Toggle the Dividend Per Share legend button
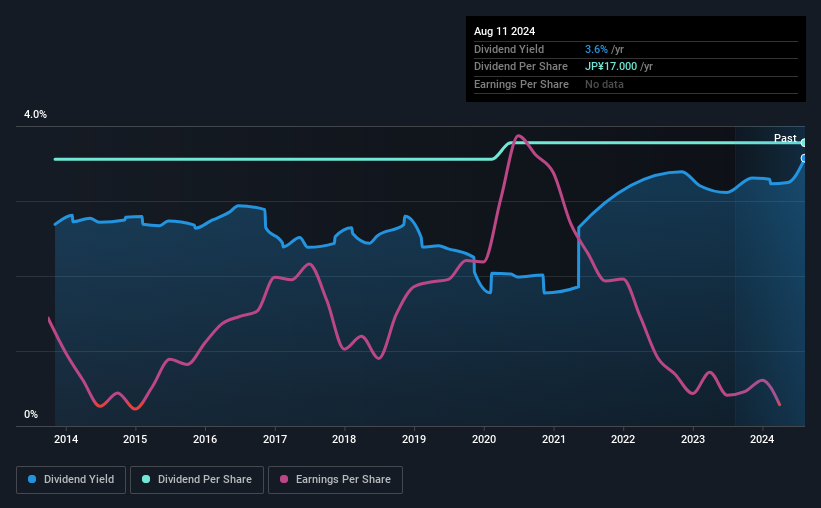This screenshot has height=508, width=821. (197, 480)
